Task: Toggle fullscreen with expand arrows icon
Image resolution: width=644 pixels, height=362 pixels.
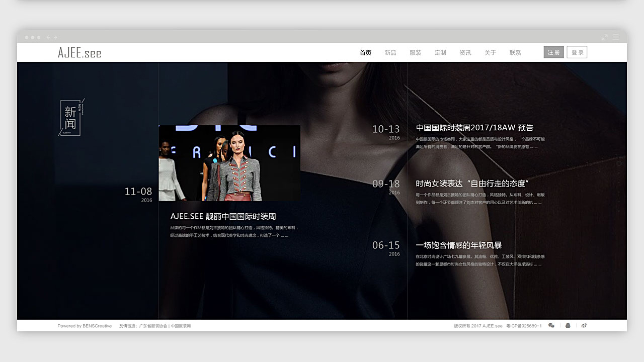Action: (x=605, y=37)
